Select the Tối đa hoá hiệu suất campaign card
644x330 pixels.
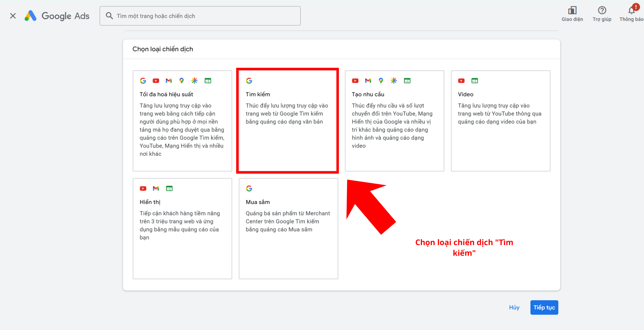(x=182, y=121)
